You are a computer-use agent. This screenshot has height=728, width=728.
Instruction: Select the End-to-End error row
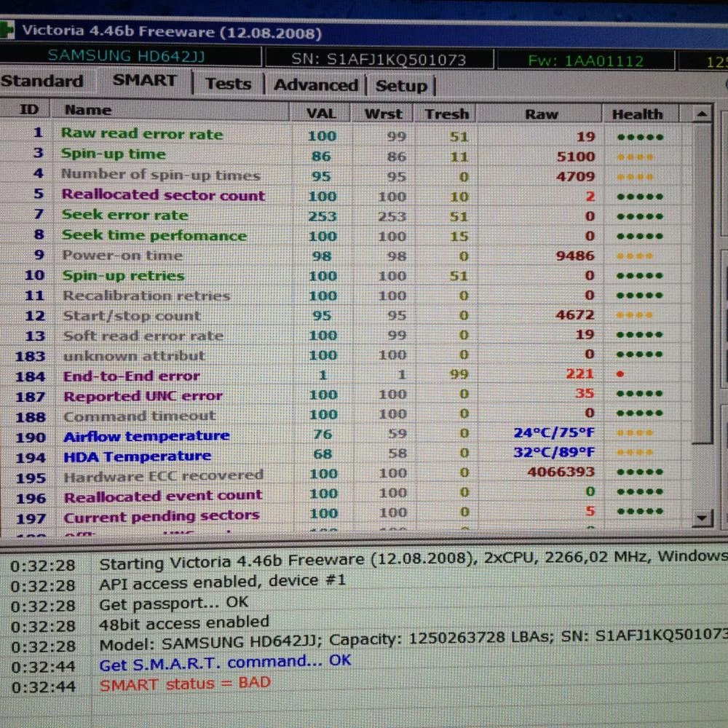[x=346, y=375]
